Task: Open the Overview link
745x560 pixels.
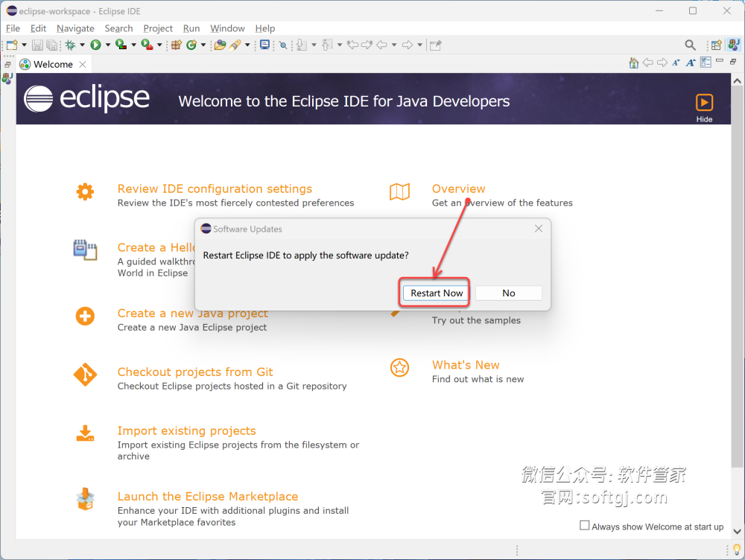Action: [x=458, y=188]
